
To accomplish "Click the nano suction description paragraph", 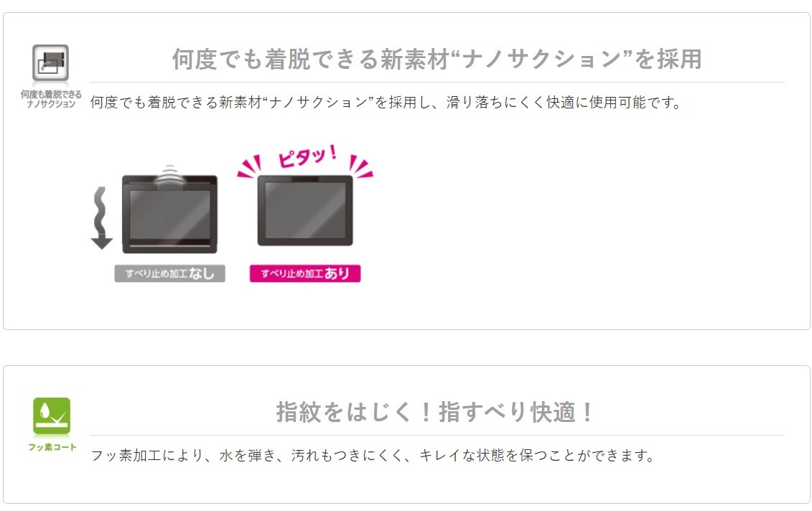I will 386,103.
